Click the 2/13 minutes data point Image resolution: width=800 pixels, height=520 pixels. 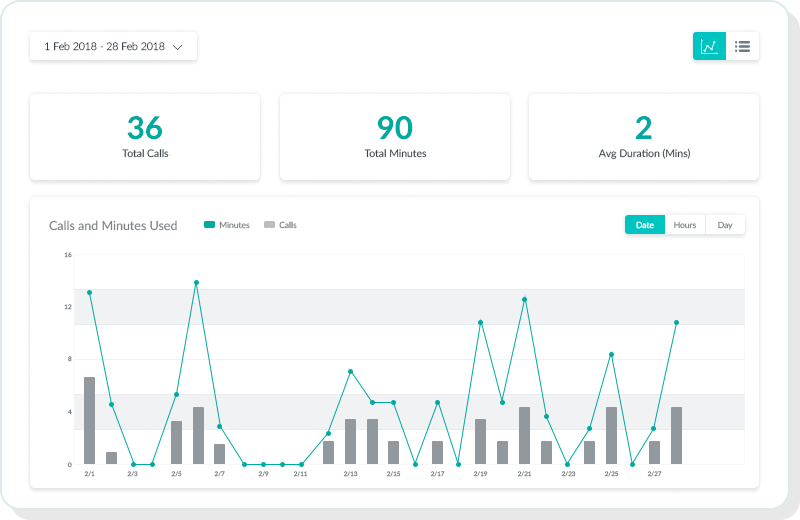351,372
